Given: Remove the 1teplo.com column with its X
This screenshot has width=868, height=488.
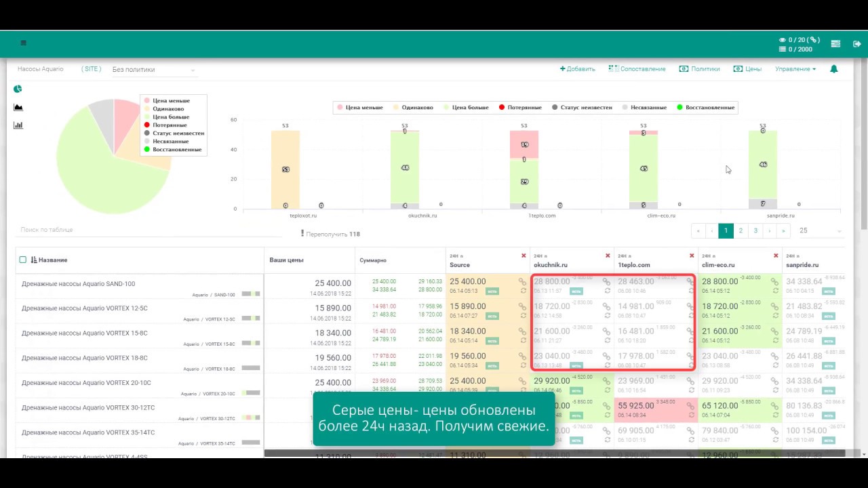Looking at the screenshot, I should click(x=692, y=256).
